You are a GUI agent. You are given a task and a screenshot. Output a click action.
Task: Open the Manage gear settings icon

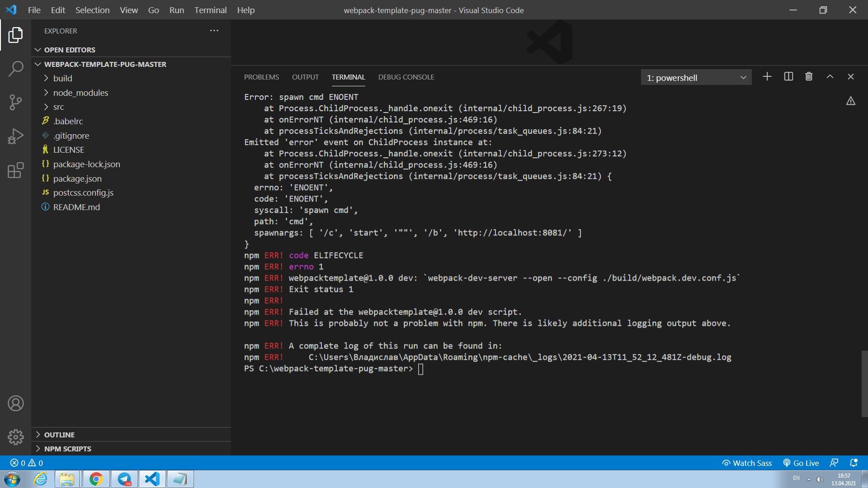[x=15, y=437]
